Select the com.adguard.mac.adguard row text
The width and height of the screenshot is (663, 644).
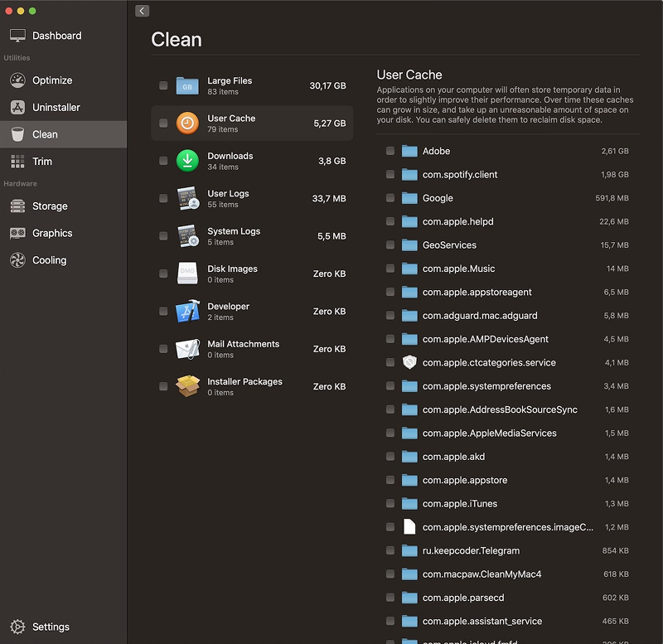480,316
